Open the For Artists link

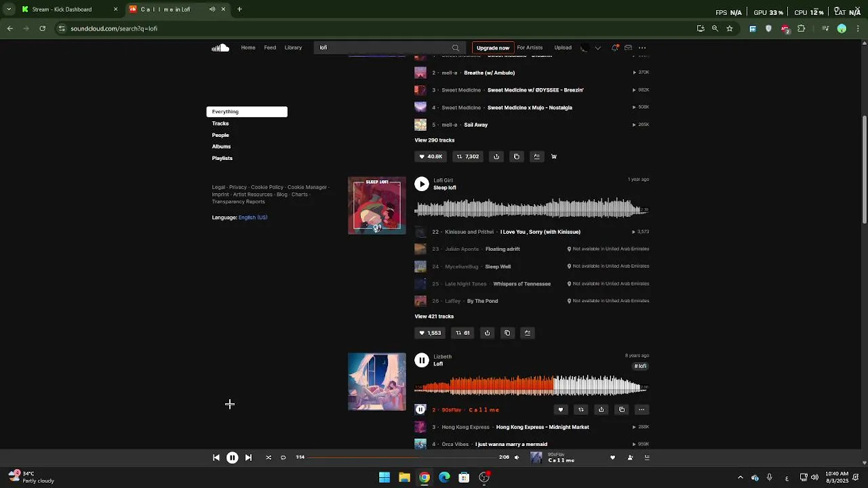coord(530,47)
